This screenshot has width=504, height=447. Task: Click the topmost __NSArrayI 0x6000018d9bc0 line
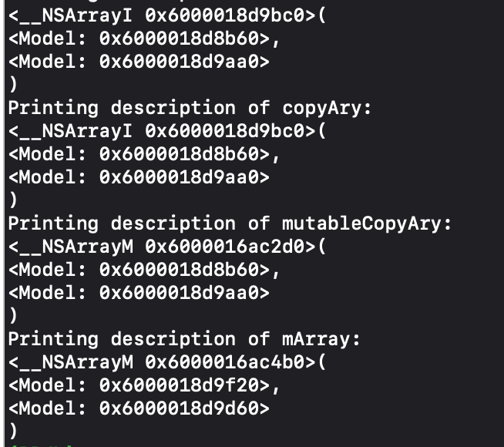(x=167, y=15)
